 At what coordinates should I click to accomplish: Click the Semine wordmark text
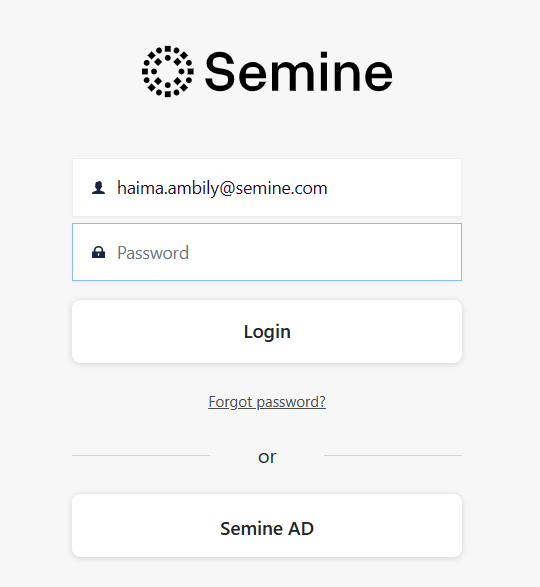tap(298, 72)
